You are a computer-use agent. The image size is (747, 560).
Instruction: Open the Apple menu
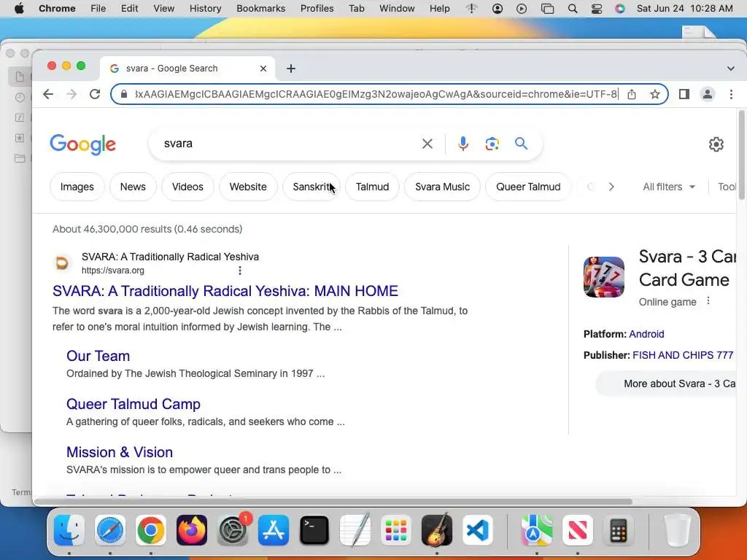point(19,9)
